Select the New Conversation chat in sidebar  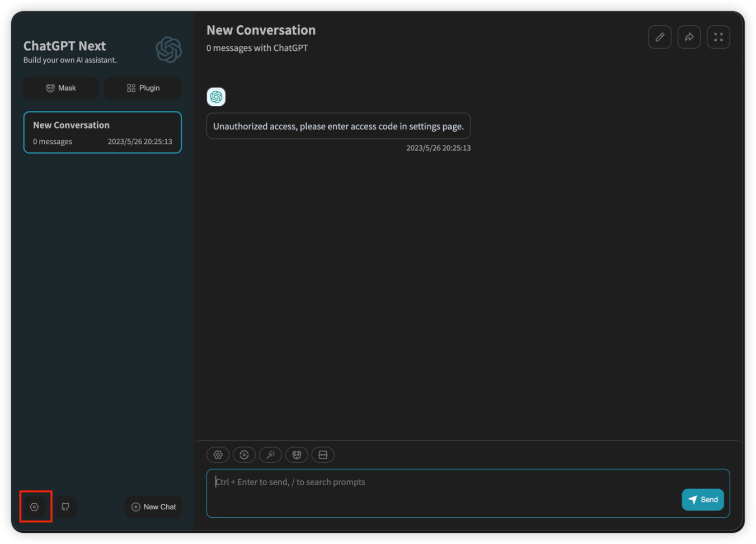pyautogui.click(x=102, y=133)
